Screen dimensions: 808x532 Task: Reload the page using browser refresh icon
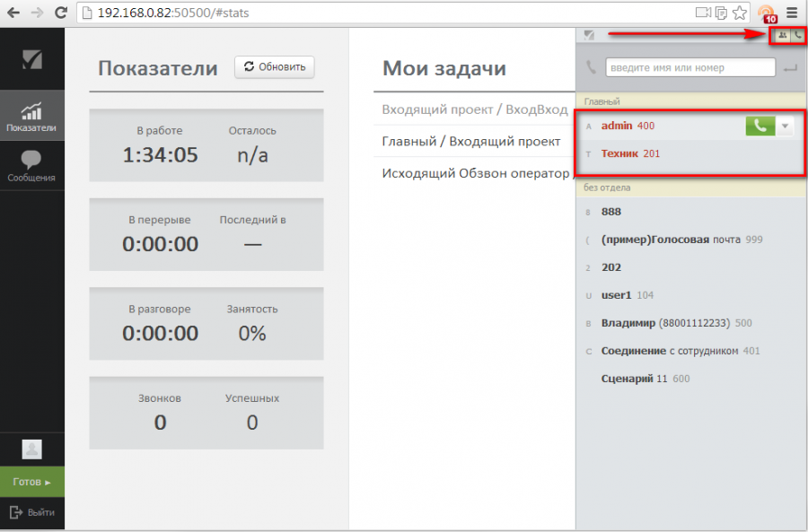[x=60, y=13]
